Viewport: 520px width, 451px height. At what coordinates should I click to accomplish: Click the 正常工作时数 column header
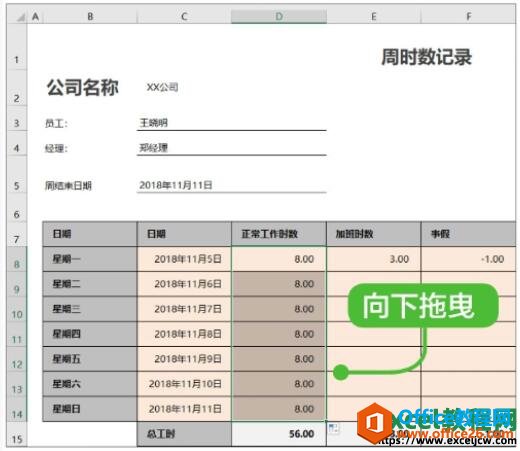(x=279, y=234)
